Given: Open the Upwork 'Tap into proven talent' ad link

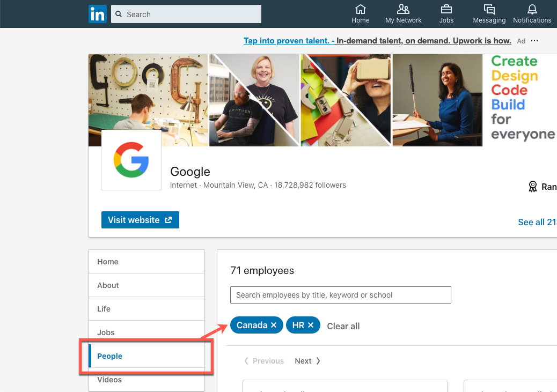Looking at the screenshot, I should [377, 41].
